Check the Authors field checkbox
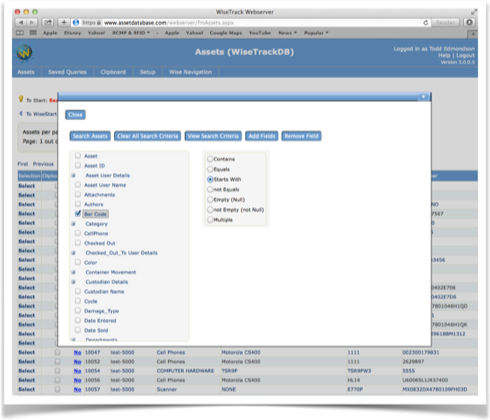This screenshot has width=490, height=420. coord(78,204)
